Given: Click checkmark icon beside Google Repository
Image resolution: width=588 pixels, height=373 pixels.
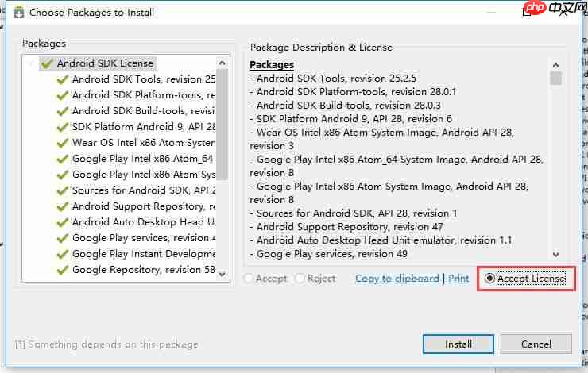Looking at the screenshot, I should pyautogui.click(x=63, y=270).
